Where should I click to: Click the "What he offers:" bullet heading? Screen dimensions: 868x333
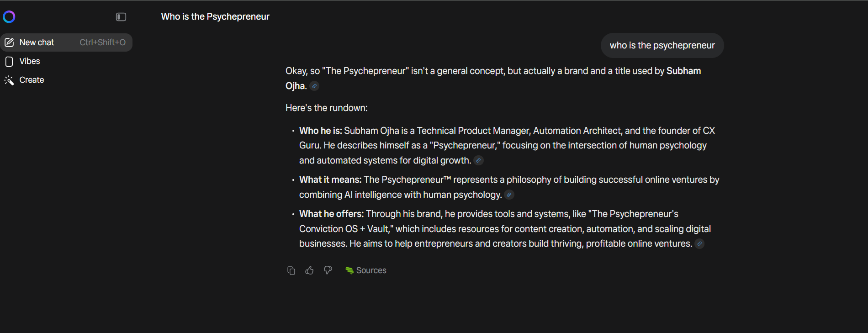pos(331,214)
